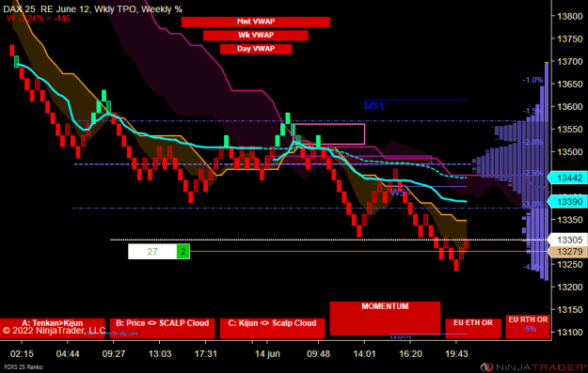
Task: Click the 13800 price axis label
Action: [570, 16]
